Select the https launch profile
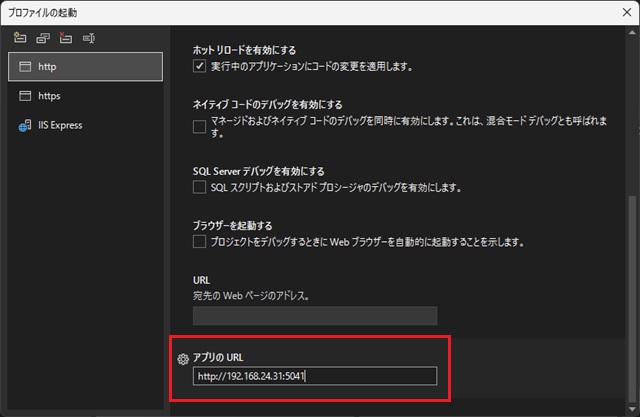Screen dimensions: 640x417 coord(85,96)
